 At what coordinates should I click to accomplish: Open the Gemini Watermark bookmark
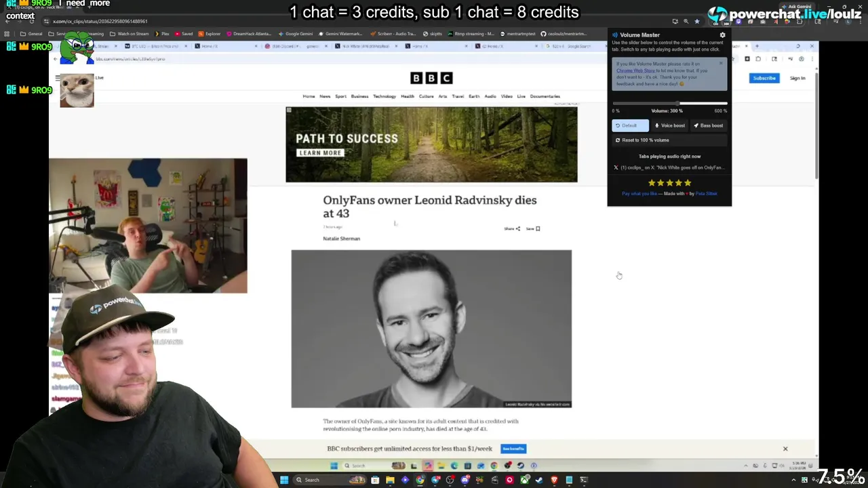pyautogui.click(x=340, y=33)
